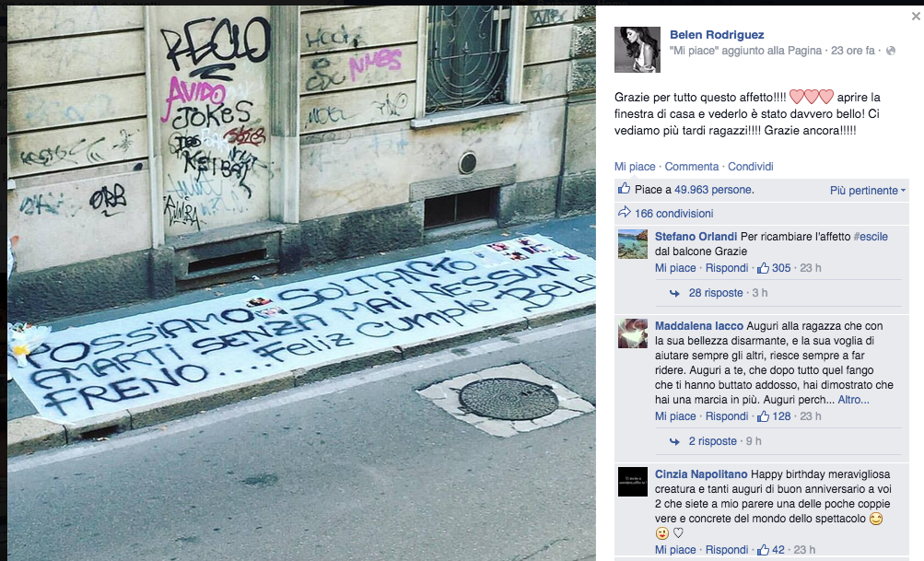Like Maddalena Iacco's comment
This screenshot has height=561, width=924.
tap(675, 416)
